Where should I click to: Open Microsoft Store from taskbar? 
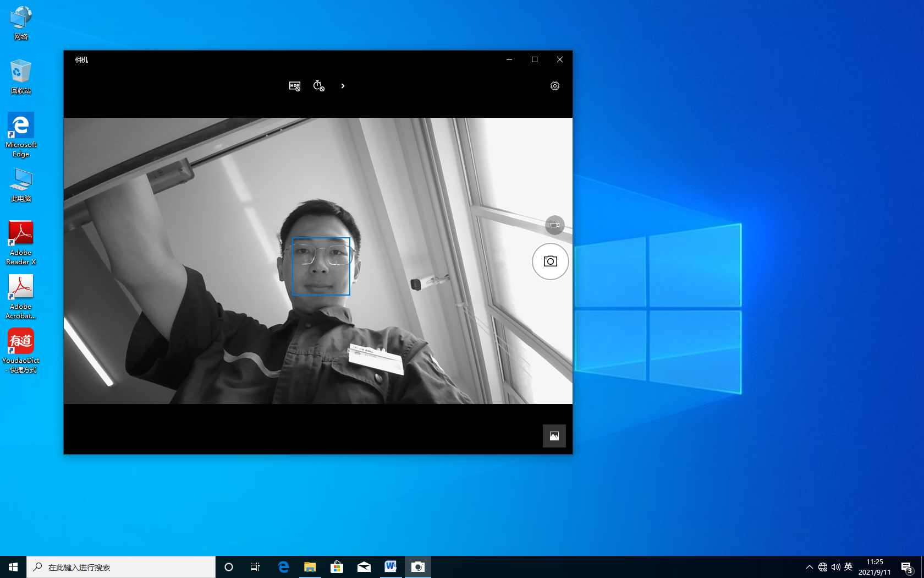(x=337, y=567)
